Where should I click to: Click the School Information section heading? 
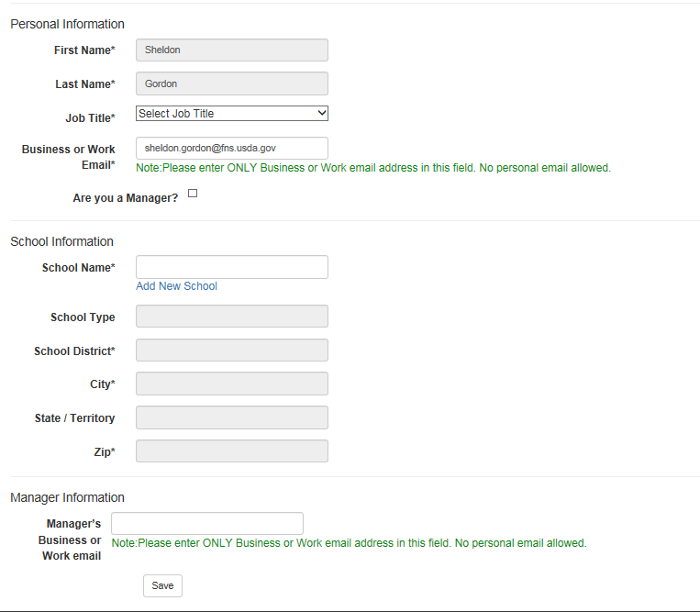[x=61, y=241]
